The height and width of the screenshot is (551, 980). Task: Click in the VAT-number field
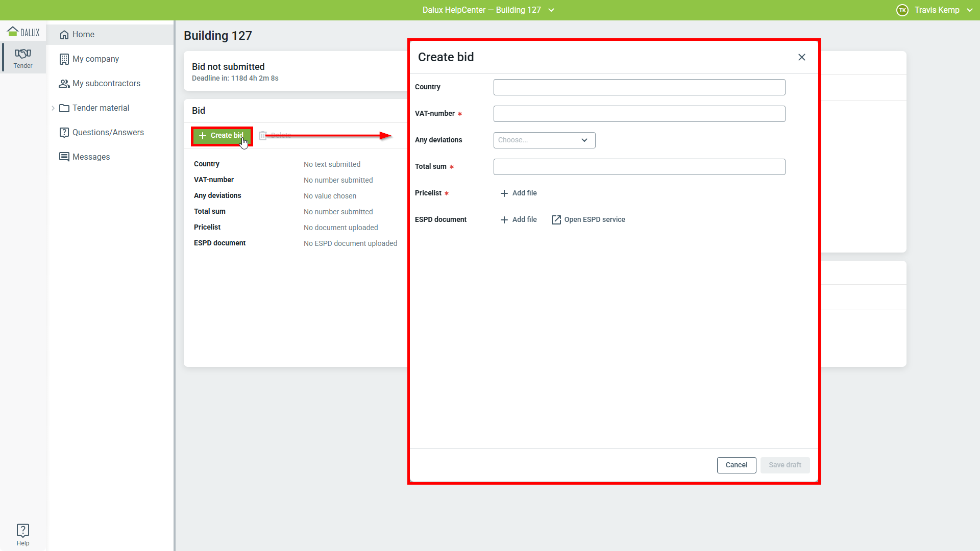(639, 114)
